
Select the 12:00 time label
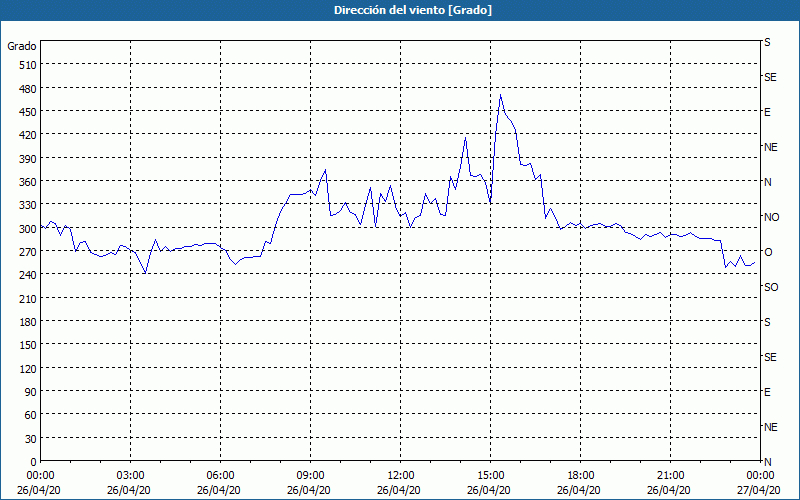(x=401, y=476)
